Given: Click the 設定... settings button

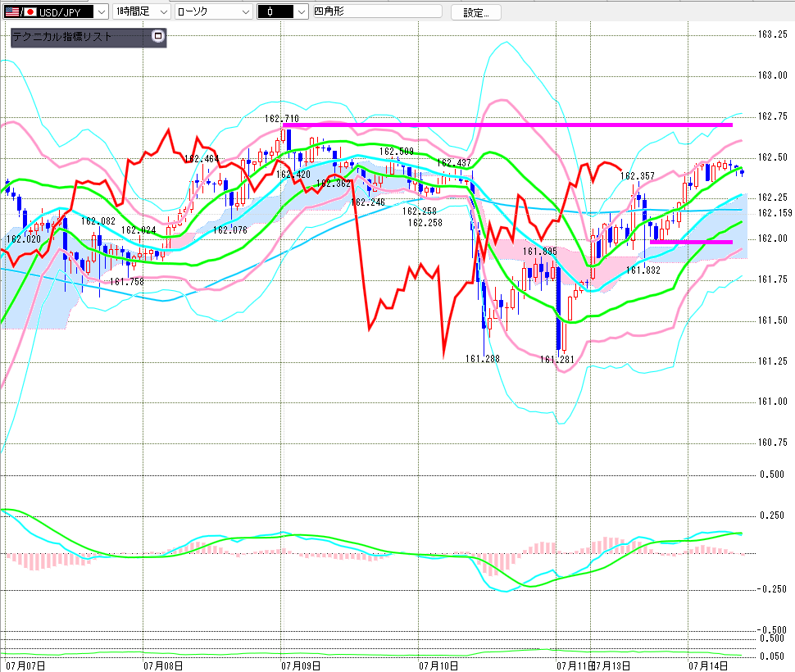Looking at the screenshot, I should click(x=476, y=12).
